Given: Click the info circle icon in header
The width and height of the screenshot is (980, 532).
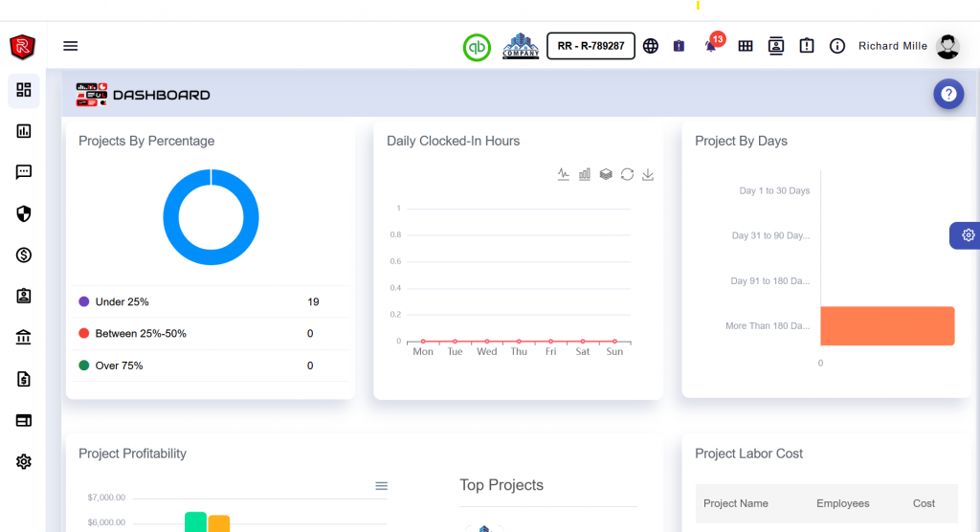Looking at the screenshot, I should click(x=837, y=46).
